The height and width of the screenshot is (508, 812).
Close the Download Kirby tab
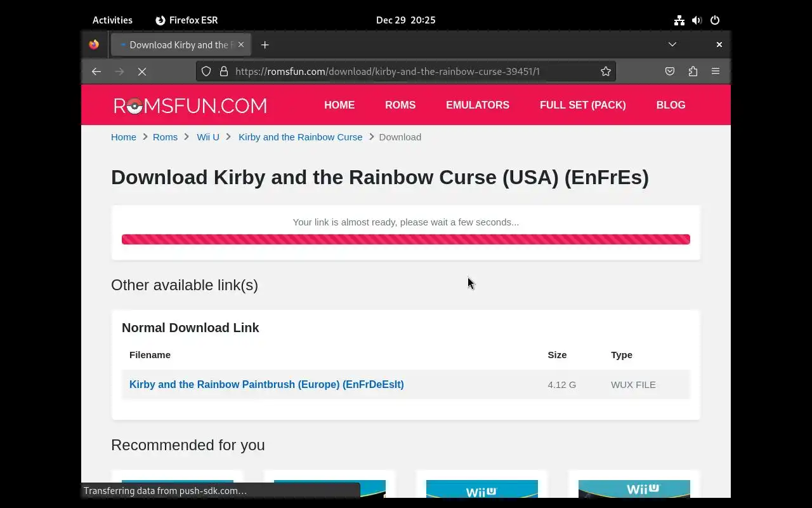[241, 44]
